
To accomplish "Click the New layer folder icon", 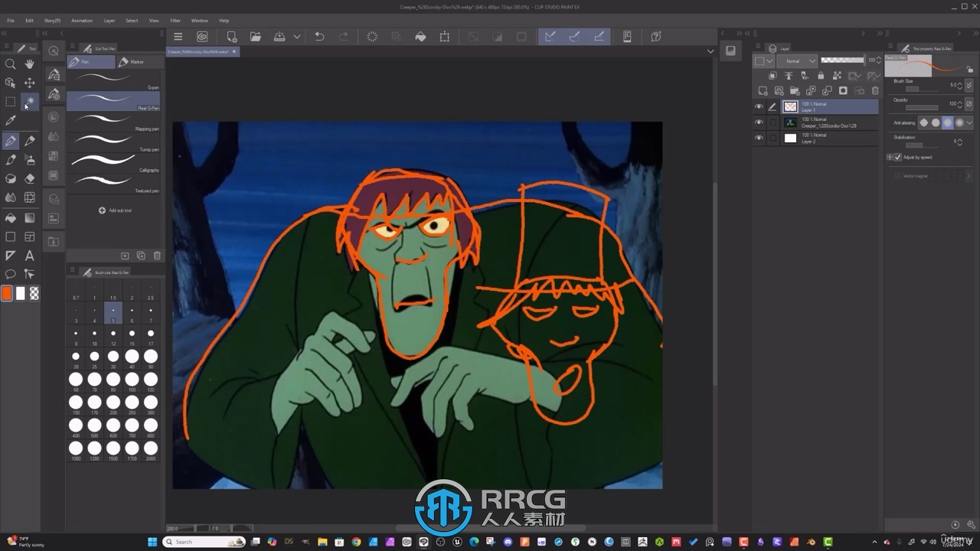I will (x=795, y=90).
